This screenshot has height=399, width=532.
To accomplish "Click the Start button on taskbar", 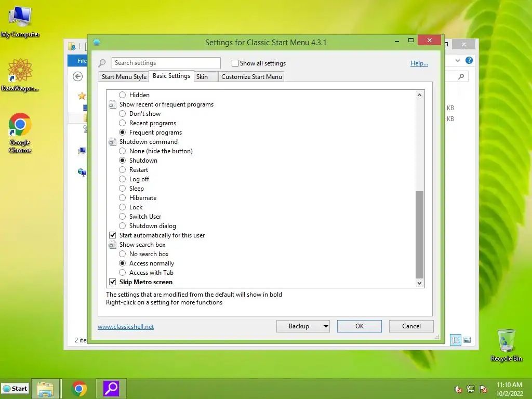I will (x=15, y=389).
